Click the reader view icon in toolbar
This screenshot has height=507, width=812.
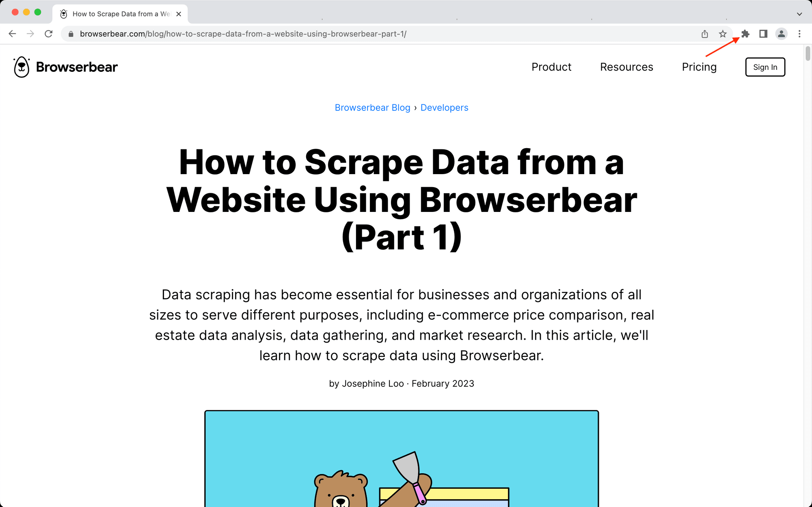pyautogui.click(x=763, y=33)
